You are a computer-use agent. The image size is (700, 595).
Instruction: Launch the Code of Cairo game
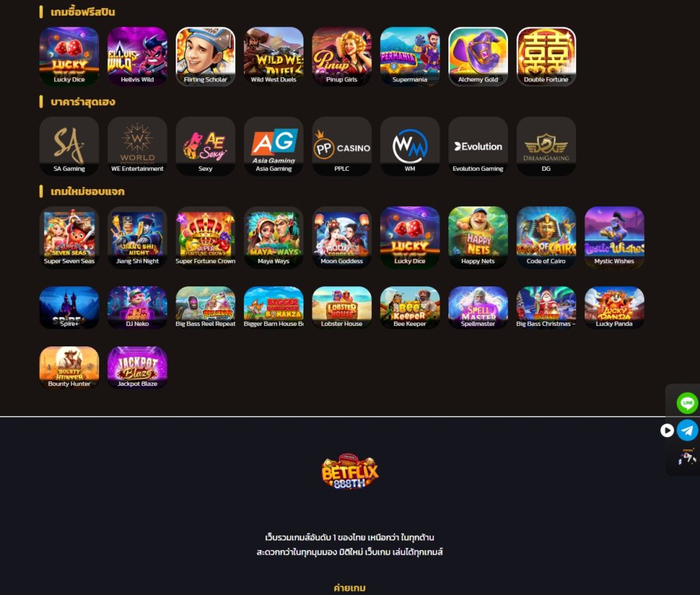click(x=546, y=237)
